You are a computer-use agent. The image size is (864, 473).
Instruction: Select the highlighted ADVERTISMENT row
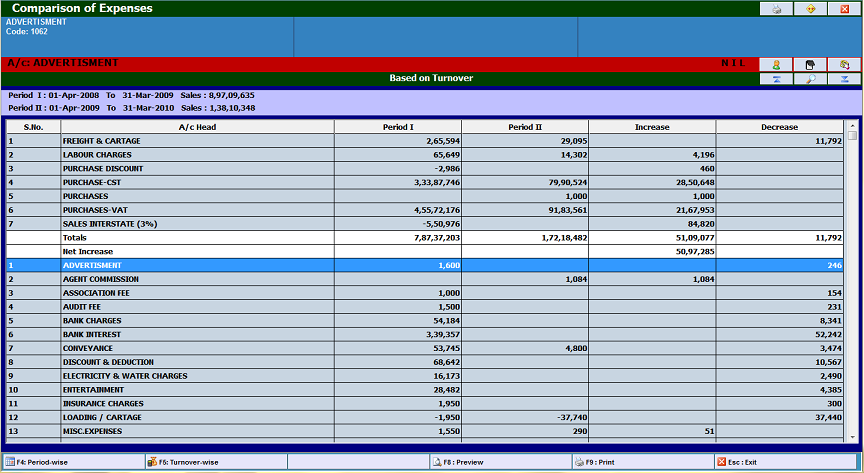pos(425,265)
